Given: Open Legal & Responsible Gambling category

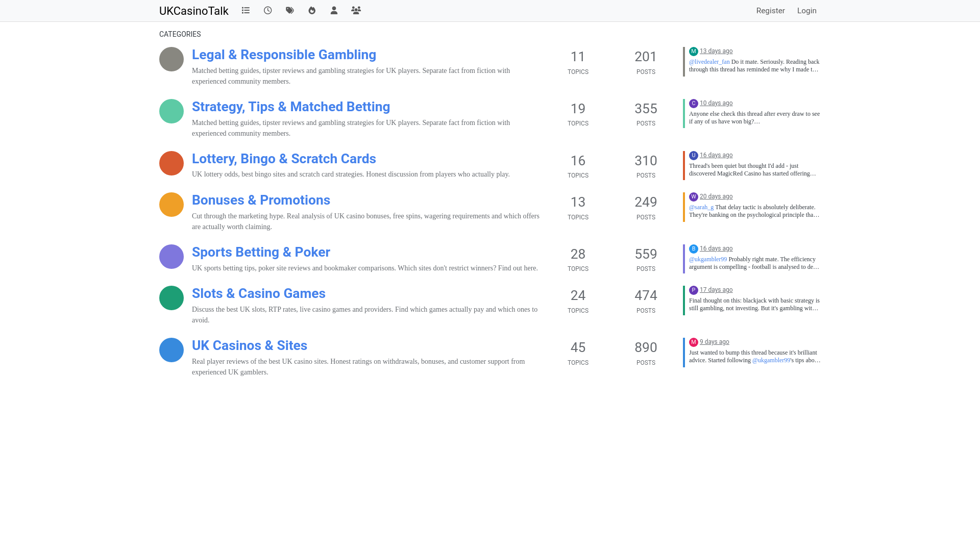Looking at the screenshot, I should [284, 55].
